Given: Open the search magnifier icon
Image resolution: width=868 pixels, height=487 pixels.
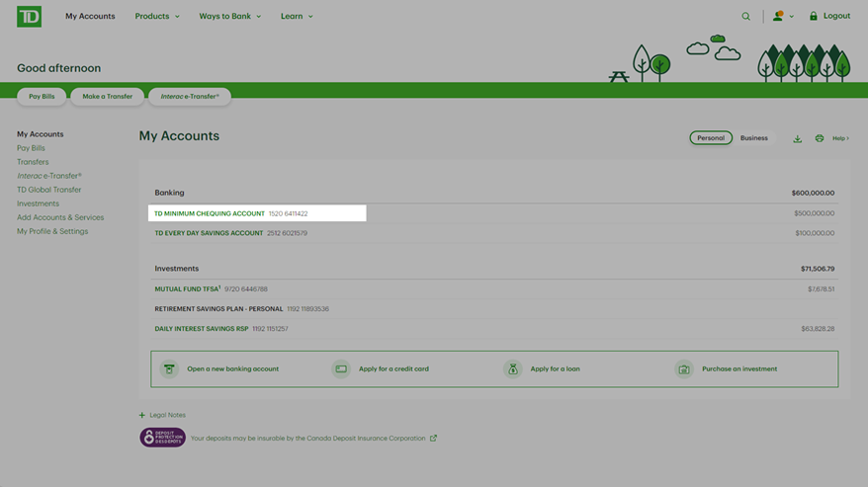Looking at the screenshot, I should (x=746, y=17).
